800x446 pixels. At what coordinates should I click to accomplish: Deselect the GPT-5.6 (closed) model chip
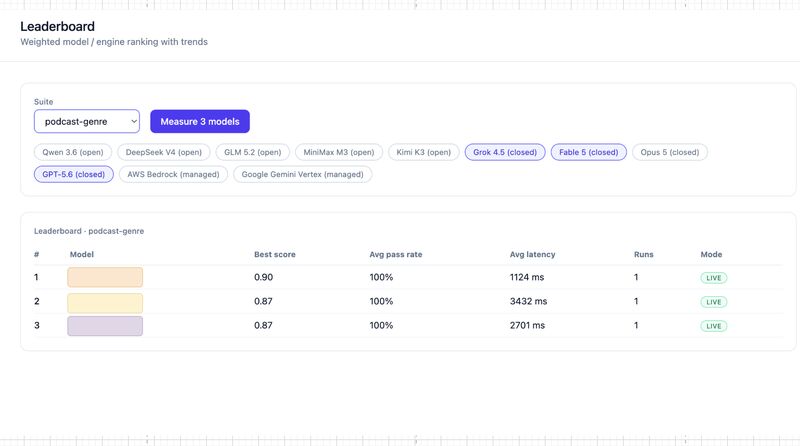coord(73,174)
